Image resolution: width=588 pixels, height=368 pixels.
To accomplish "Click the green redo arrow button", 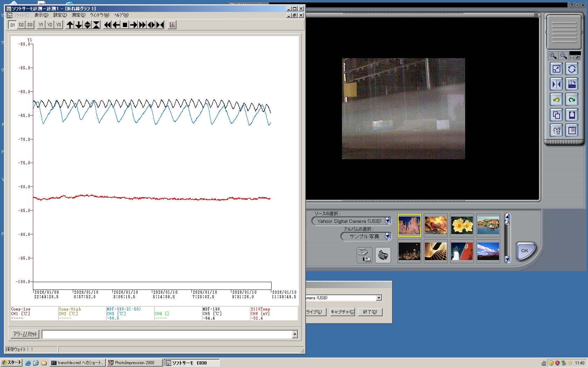I will pyautogui.click(x=572, y=100).
